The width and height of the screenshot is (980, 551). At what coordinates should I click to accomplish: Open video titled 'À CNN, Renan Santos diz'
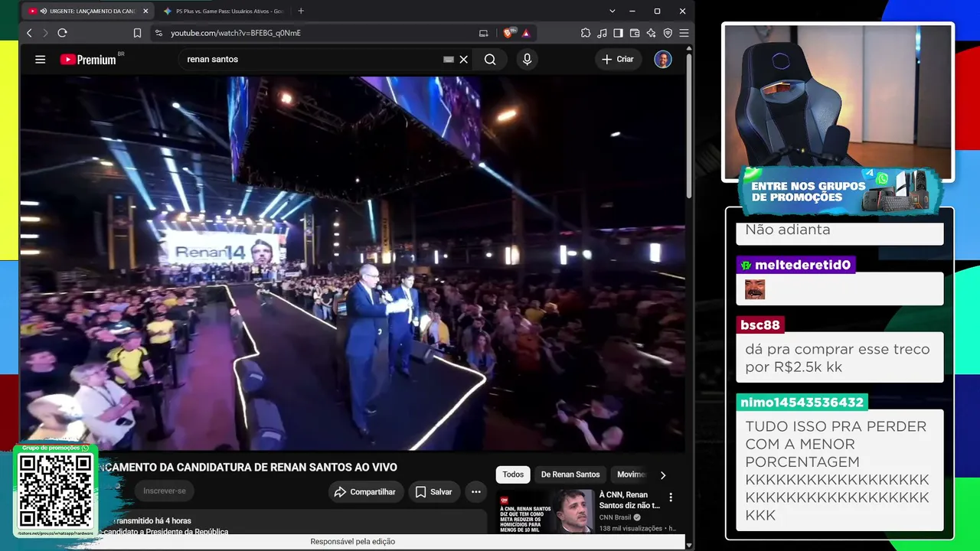629,500
